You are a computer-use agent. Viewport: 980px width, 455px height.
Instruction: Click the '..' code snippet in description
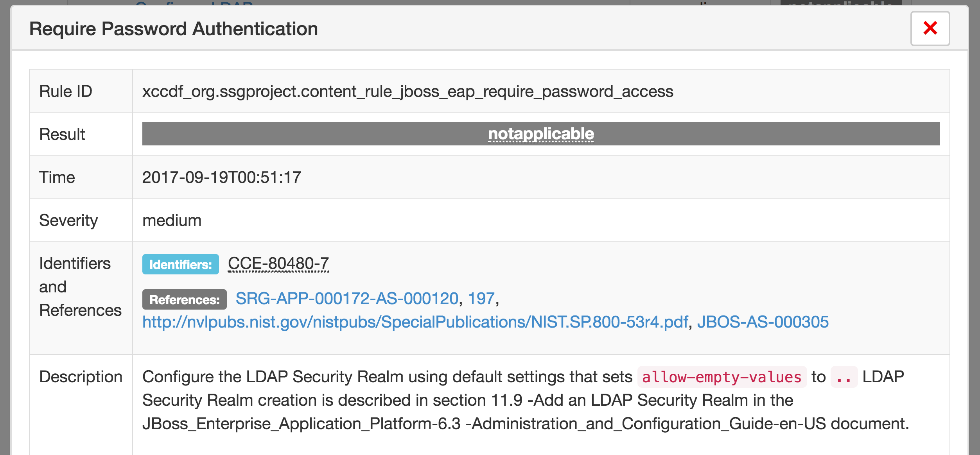[x=844, y=377]
